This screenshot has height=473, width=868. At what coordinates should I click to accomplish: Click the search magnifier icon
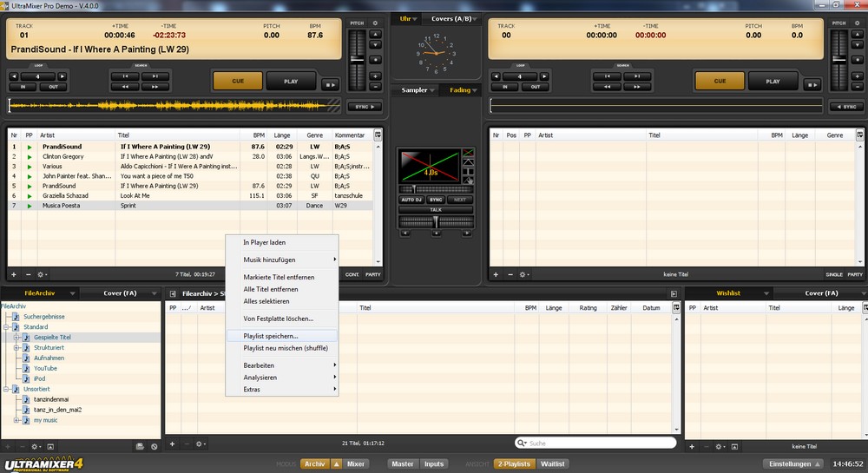(x=521, y=443)
